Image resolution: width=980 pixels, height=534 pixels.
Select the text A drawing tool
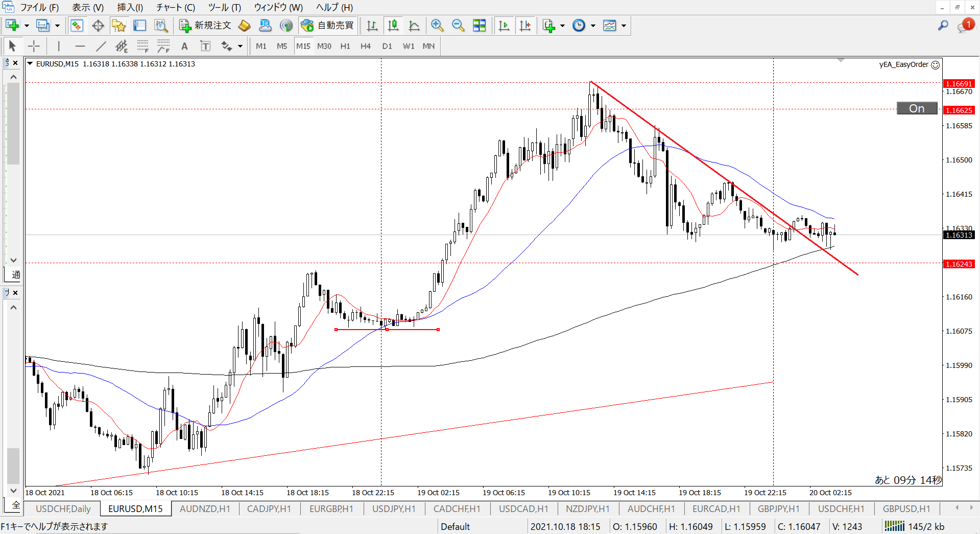tap(184, 46)
